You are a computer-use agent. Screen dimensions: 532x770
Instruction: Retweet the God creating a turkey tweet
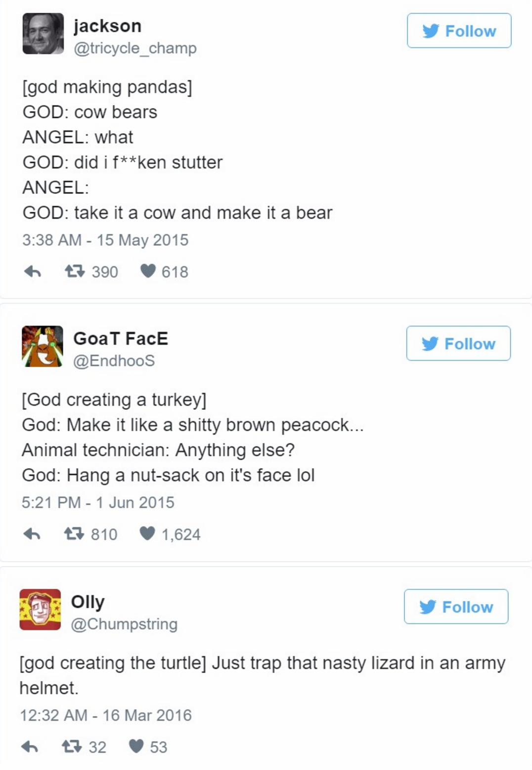(x=74, y=534)
